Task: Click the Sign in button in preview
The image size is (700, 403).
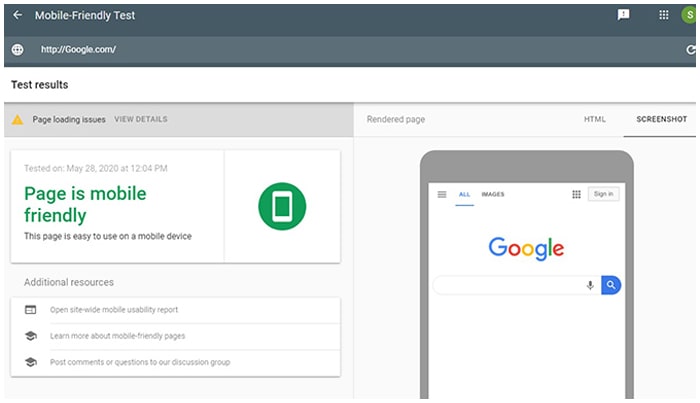Action: point(604,194)
